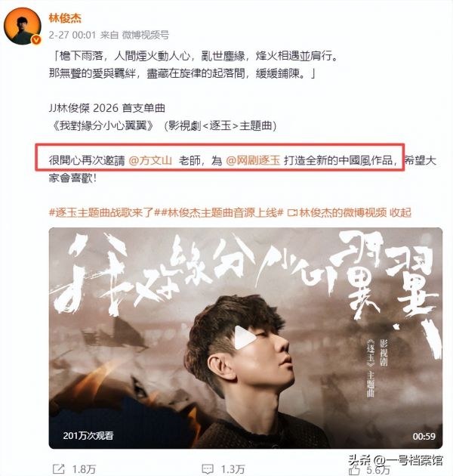The width and height of the screenshot is (453, 476).
Task: Open the video thumbnail of 我對緣分小心翼翼
Action: point(245,338)
